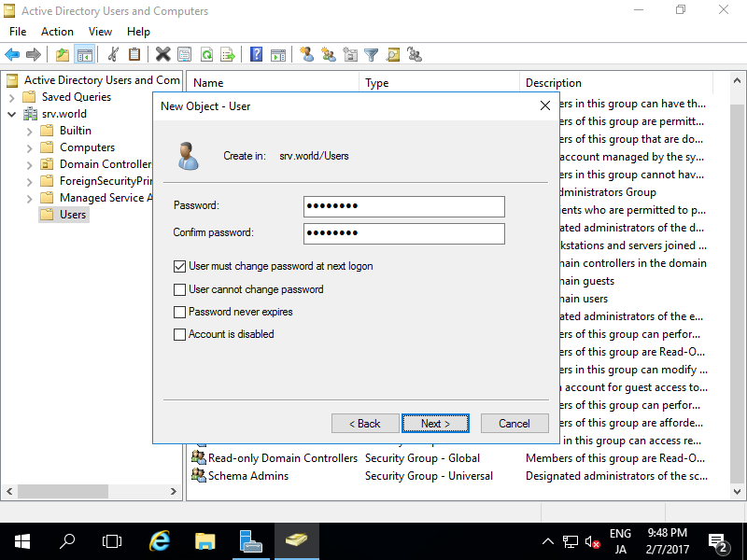Click the Filter funnel icon
The height and width of the screenshot is (560, 747).
(371, 55)
